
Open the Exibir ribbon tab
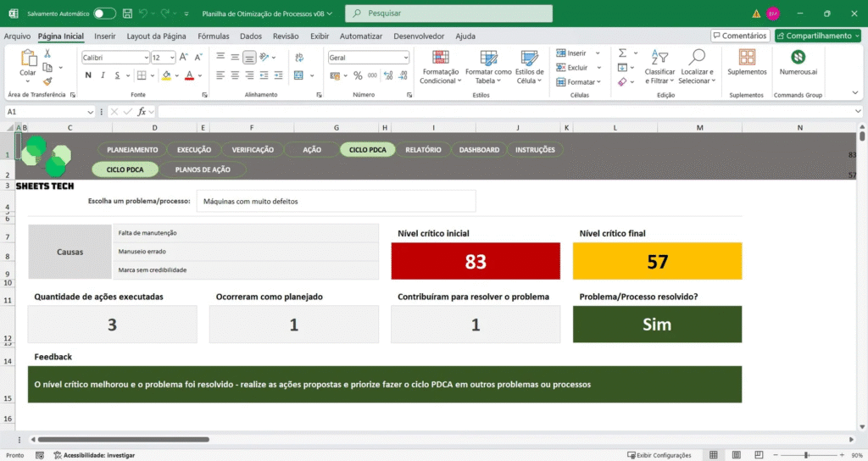click(x=320, y=36)
